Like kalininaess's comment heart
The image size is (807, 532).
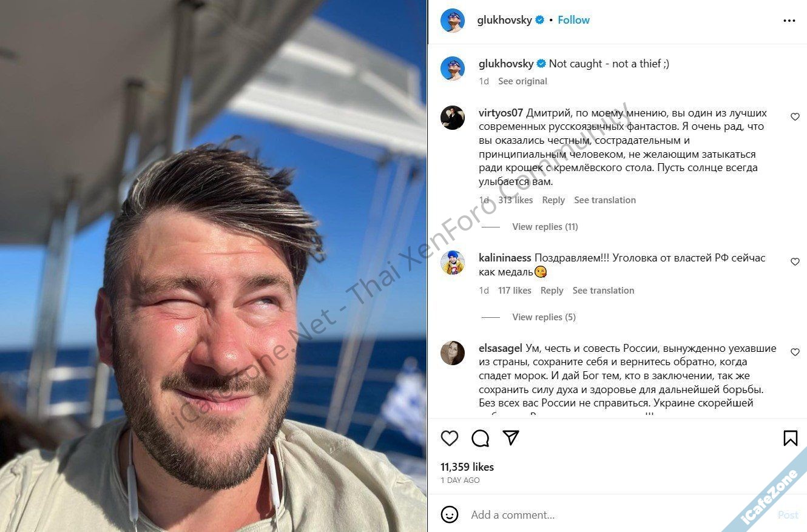pos(795,262)
